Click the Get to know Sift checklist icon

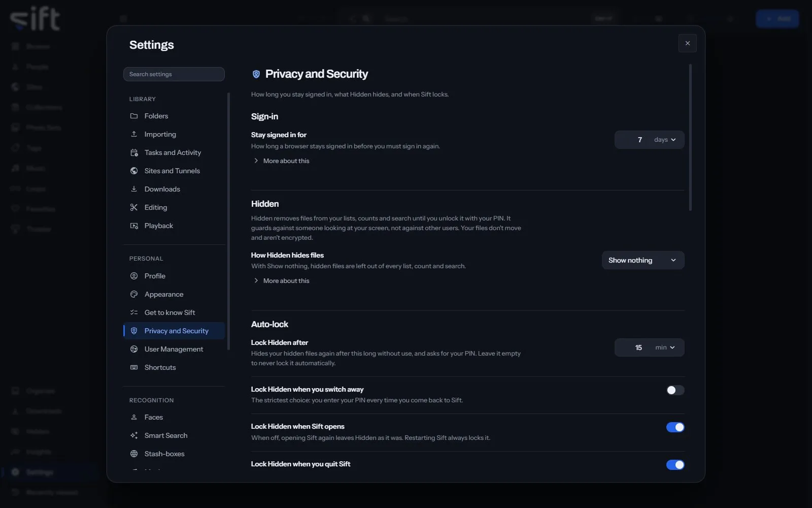tap(134, 312)
